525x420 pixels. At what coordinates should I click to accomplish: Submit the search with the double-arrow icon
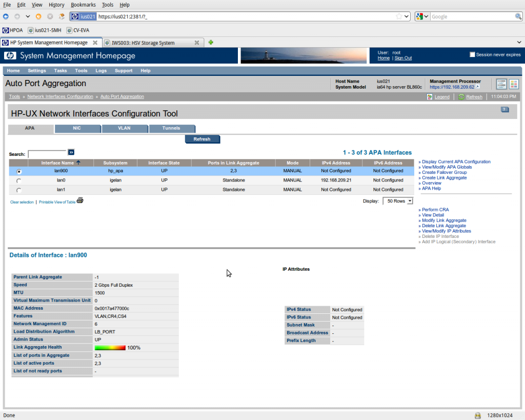coord(71,152)
